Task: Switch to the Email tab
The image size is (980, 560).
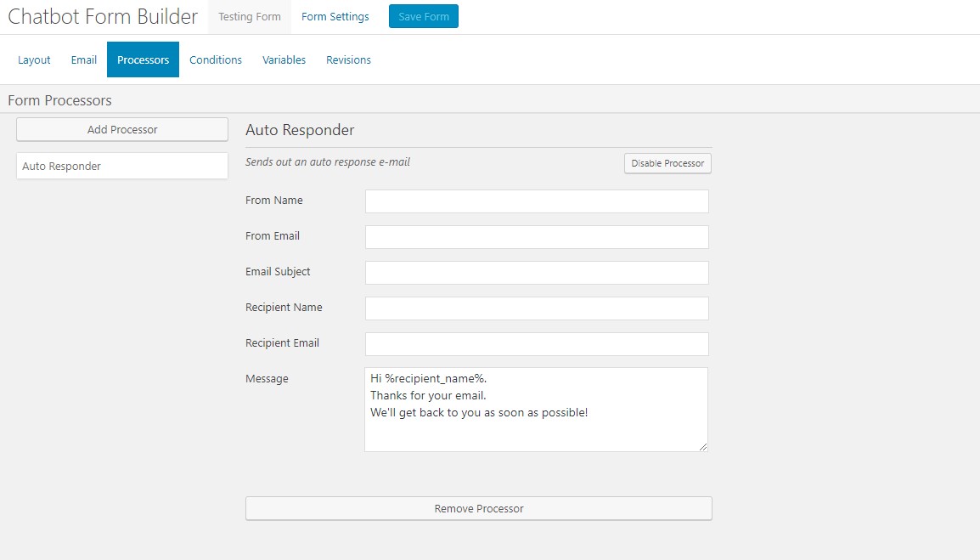Action: 84,59
